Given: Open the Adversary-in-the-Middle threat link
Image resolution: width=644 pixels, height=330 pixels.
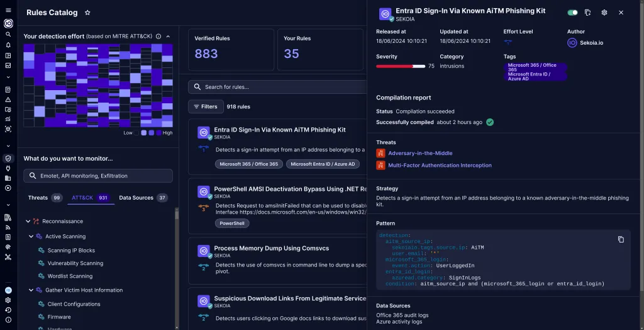Looking at the screenshot, I should tap(420, 153).
